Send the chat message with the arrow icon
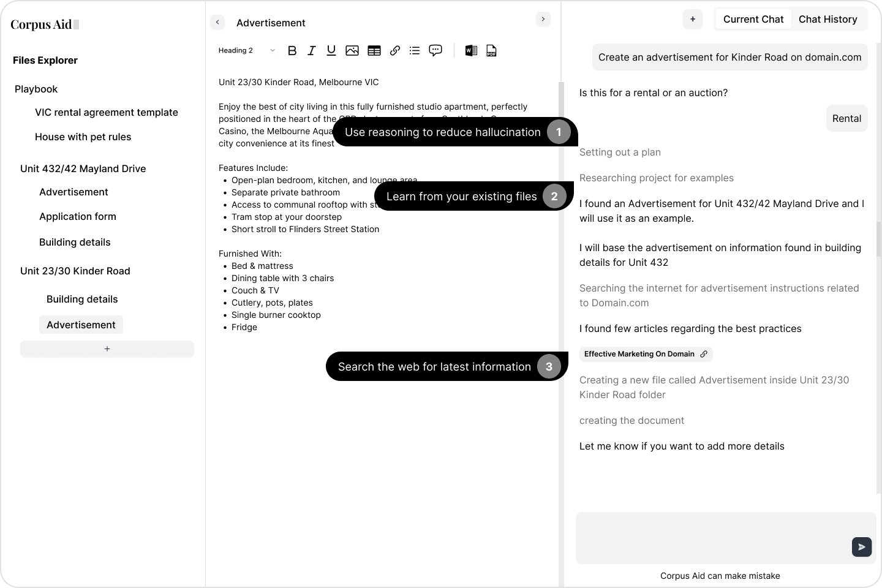 tap(861, 547)
